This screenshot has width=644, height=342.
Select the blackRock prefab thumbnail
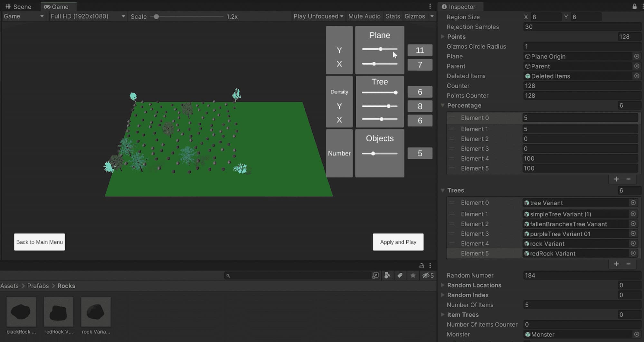tap(21, 312)
